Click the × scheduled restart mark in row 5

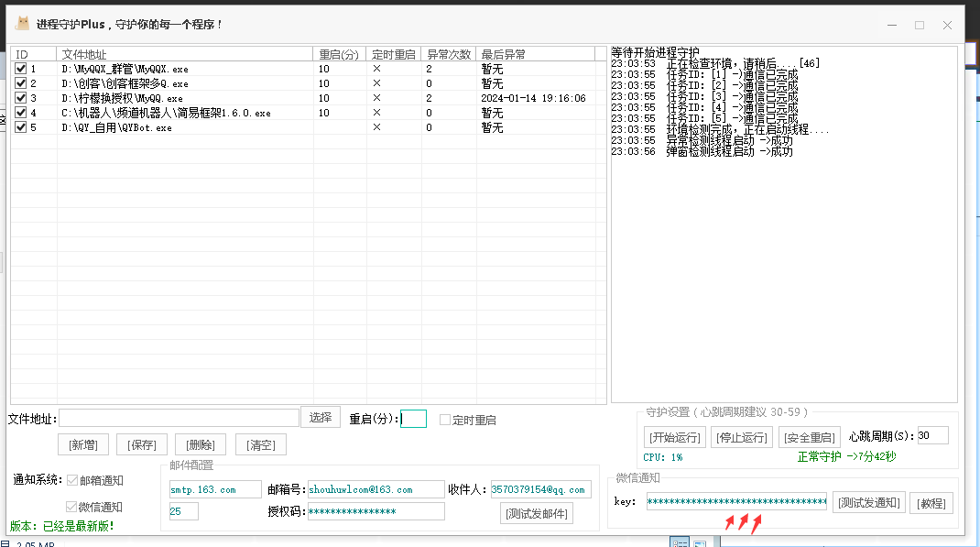[x=376, y=127]
